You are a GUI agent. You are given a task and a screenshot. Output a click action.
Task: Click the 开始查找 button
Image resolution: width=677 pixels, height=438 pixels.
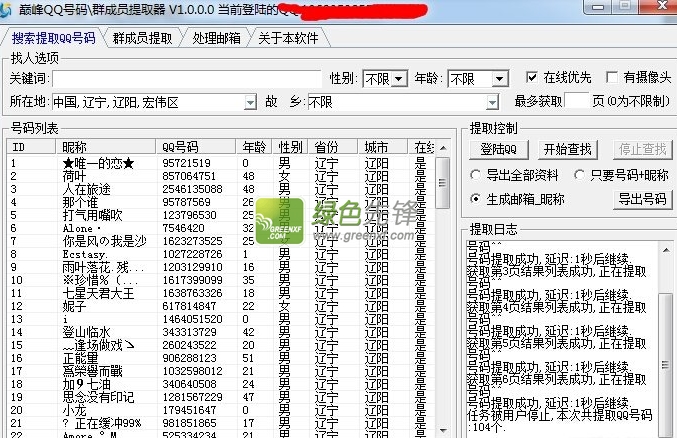pyautogui.click(x=567, y=149)
